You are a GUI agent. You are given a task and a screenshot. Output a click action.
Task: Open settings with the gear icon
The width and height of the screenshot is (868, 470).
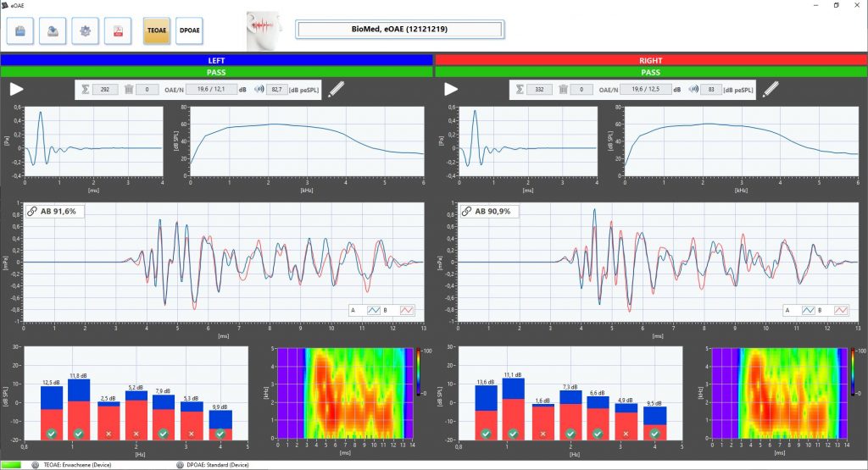click(x=85, y=30)
